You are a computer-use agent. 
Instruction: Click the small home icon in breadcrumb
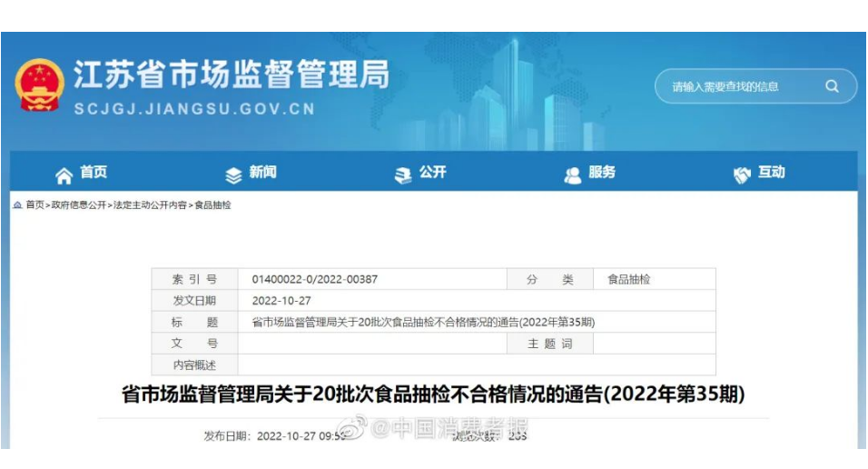pyautogui.click(x=18, y=205)
